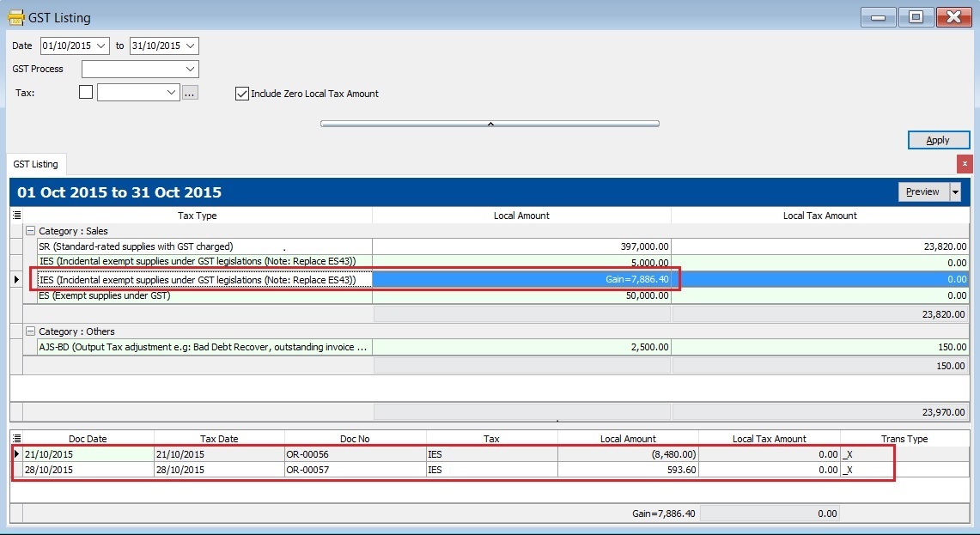Open the Preview dropdown arrow
The width and height of the screenshot is (980, 535).
click(953, 192)
